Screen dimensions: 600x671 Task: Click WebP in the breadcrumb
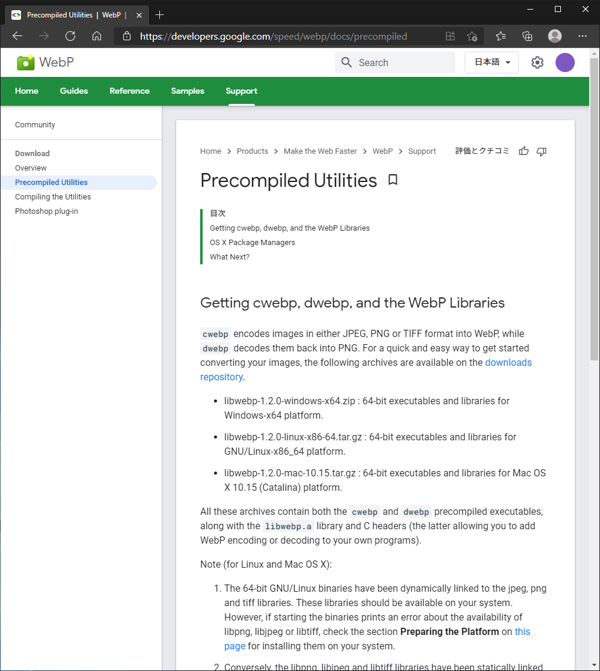click(x=383, y=151)
